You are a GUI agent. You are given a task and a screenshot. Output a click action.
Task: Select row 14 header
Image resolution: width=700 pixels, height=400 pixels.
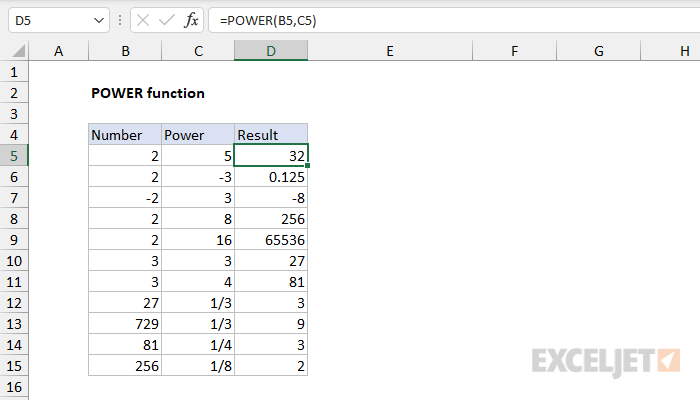pos(14,345)
